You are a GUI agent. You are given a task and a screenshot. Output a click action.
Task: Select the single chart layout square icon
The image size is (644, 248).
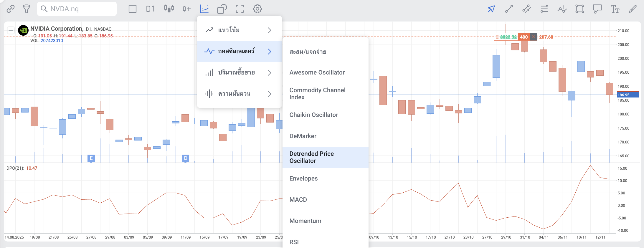pyautogui.click(x=133, y=9)
